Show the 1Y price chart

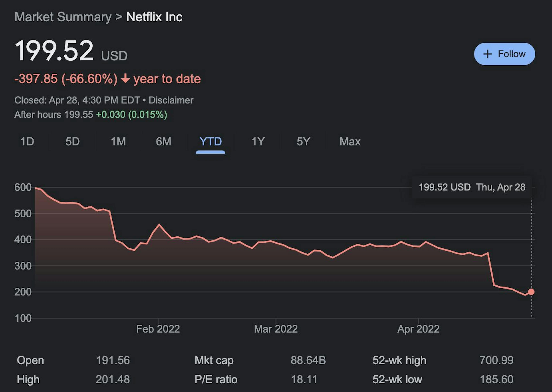[258, 141]
